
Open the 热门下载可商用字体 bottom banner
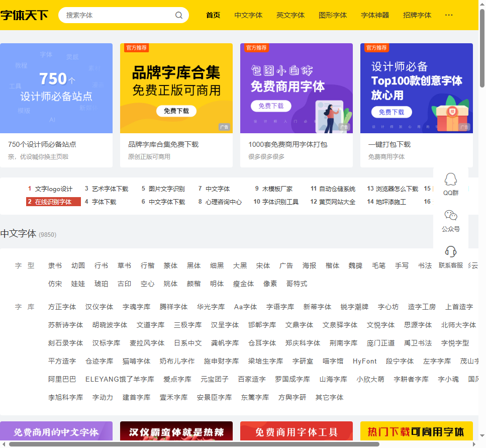[416, 431]
